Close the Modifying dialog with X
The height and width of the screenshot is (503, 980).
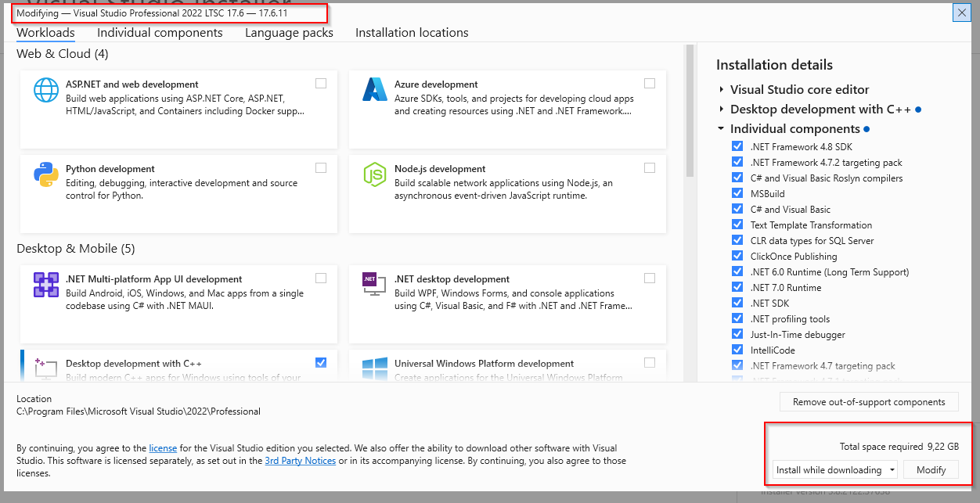pyautogui.click(x=961, y=13)
